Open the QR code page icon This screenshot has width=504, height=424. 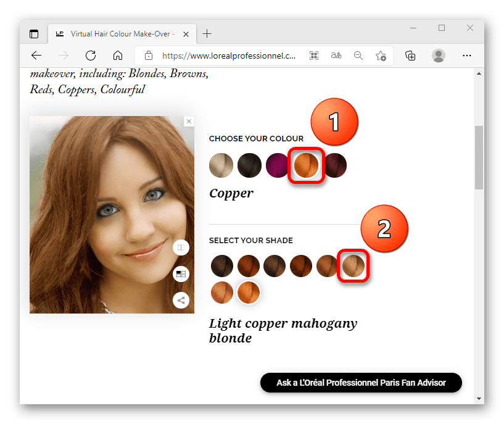click(314, 56)
